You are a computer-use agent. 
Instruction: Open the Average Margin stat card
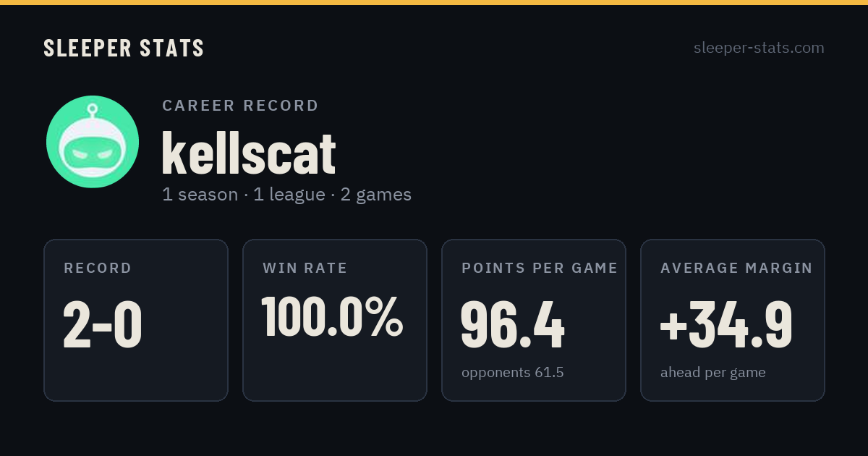coord(733,320)
